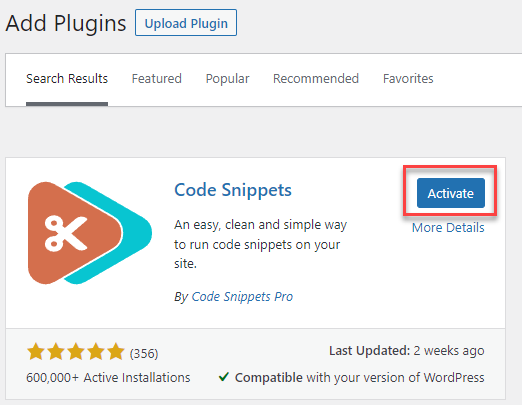Click the (356) ratings count

[x=144, y=353]
